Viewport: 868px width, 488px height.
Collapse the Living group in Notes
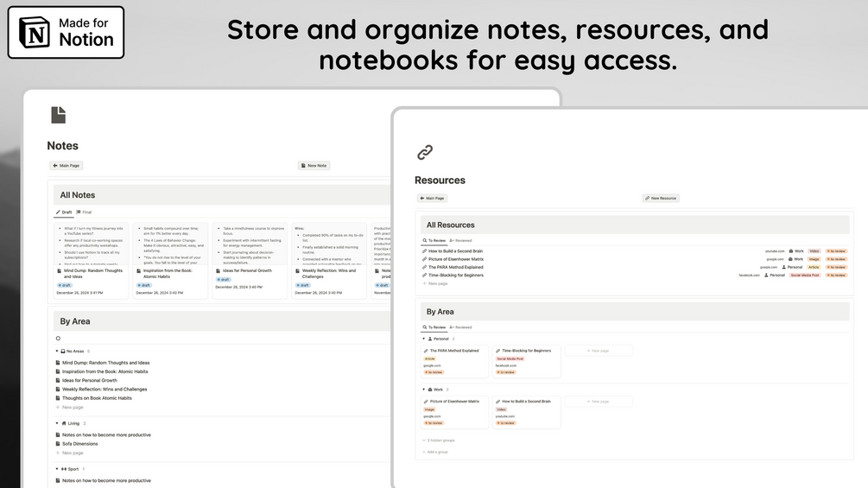(x=56, y=423)
